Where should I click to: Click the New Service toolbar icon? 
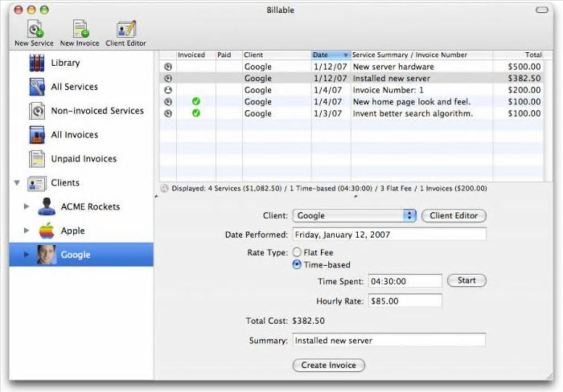coord(35,29)
